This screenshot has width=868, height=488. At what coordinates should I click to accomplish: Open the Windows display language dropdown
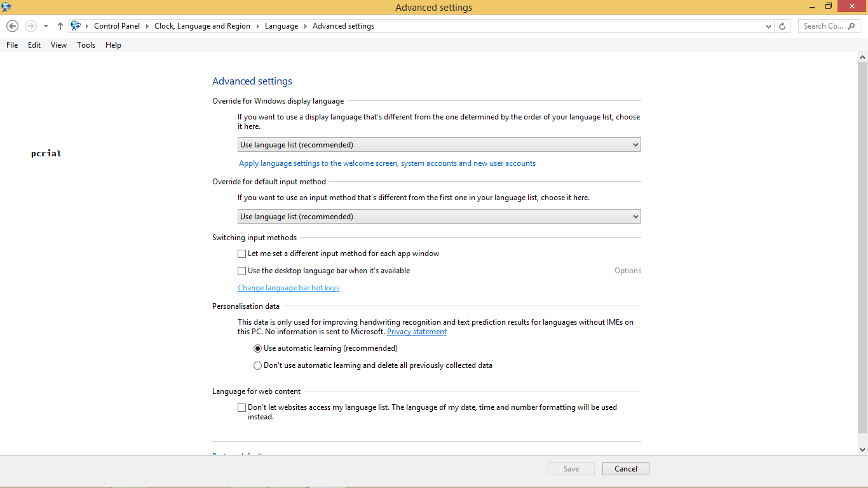[635, 144]
